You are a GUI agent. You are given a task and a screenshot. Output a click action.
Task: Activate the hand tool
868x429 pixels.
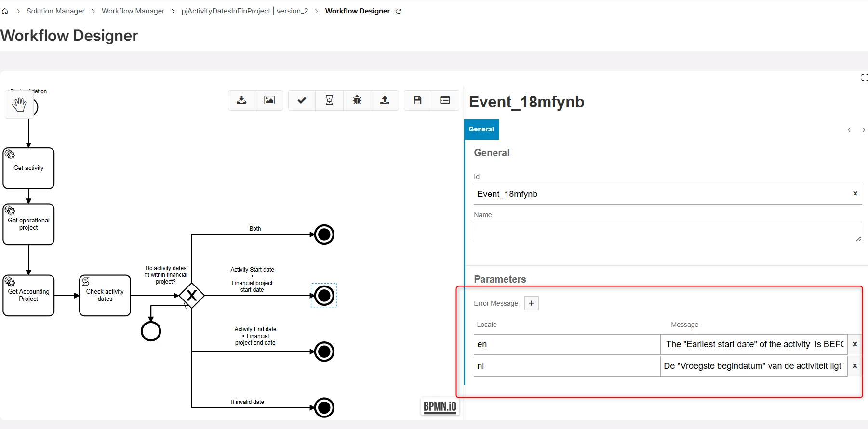(19, 104)
